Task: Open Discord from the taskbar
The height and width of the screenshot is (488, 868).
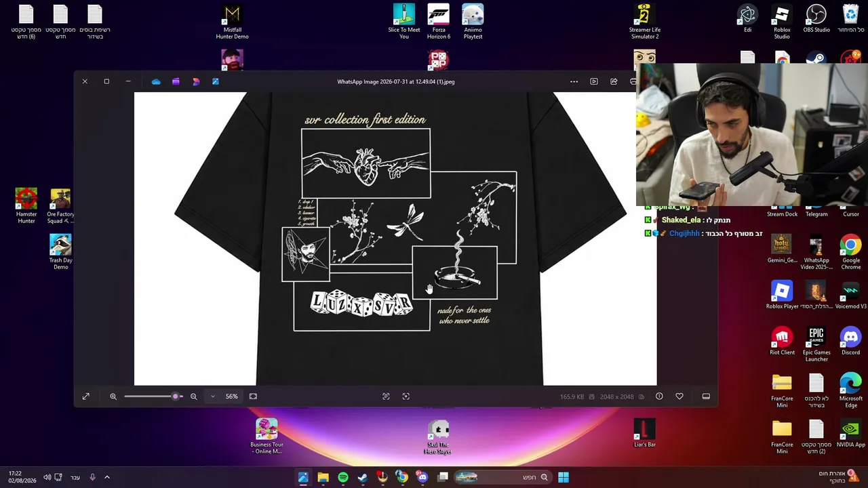Action: [x=422, y=477]
